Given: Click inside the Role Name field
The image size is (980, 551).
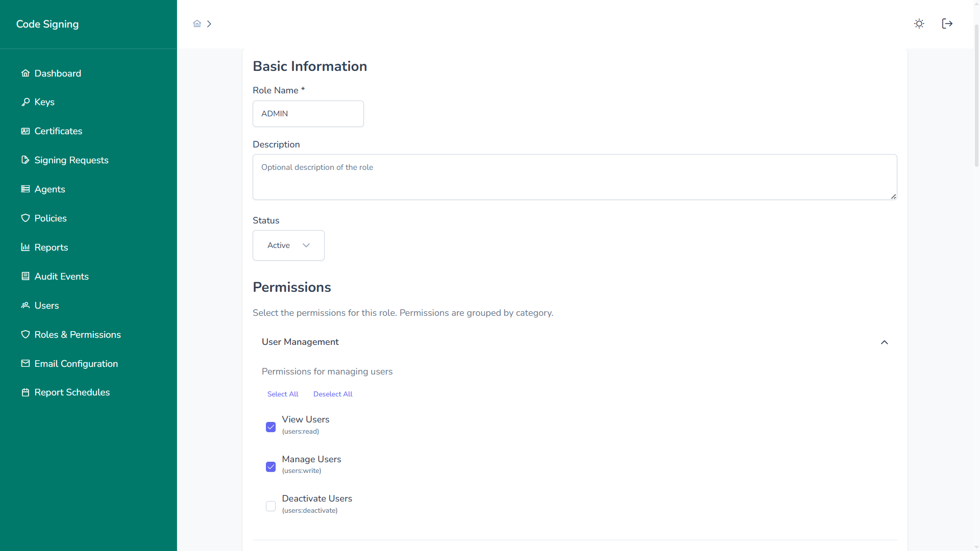Looking at the screenshot, I should click(x=308, y=114).
